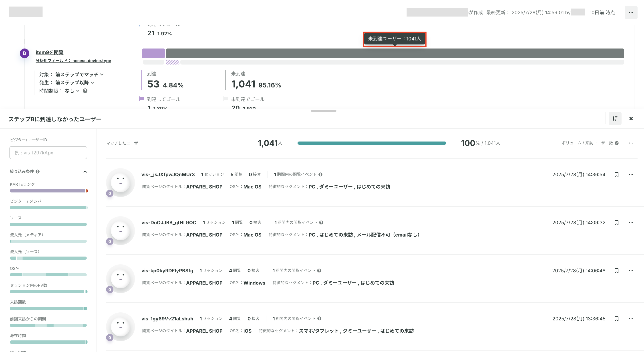Screen dimensions: 644x352
Task: Bookmark user vis-1gy69Vv21aLsbuh
Action: pyautogui.click(x=616, y=319)
